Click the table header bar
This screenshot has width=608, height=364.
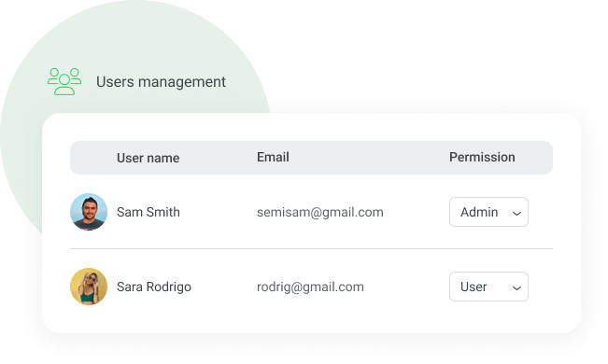(311, 158)
